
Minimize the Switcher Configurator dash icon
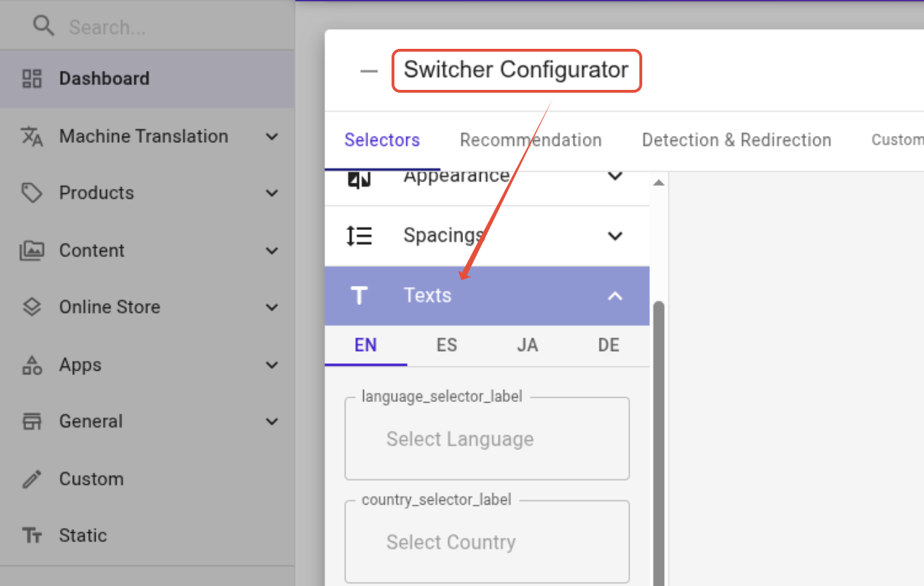pyautogui.click(x=369, y=71)
